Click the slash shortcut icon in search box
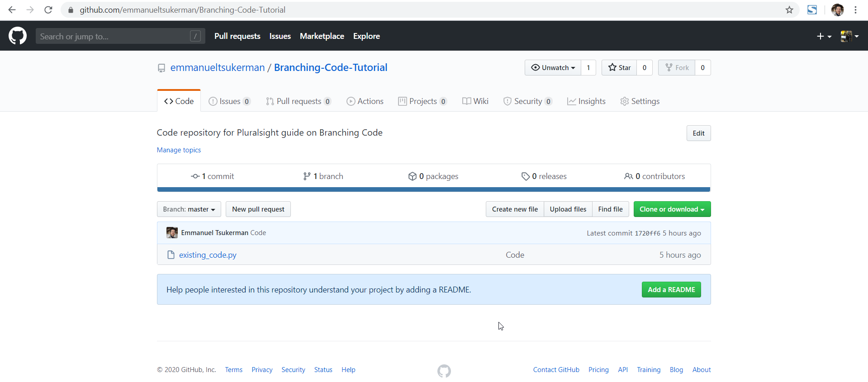Viewport: 868px width, 382px height. tap(195, 36)
